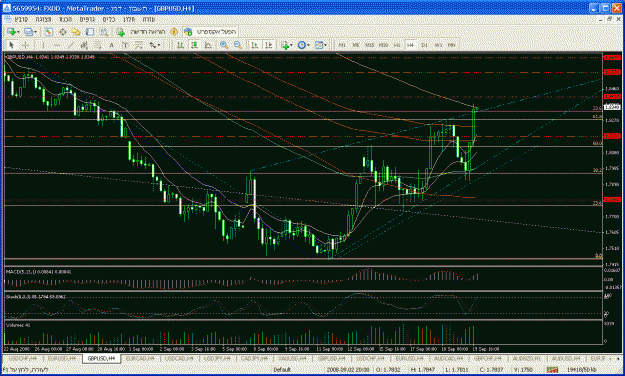Toggle the Terminal panel icon
Viewport: 625px width, 376px height.
[x=90, y=32]
